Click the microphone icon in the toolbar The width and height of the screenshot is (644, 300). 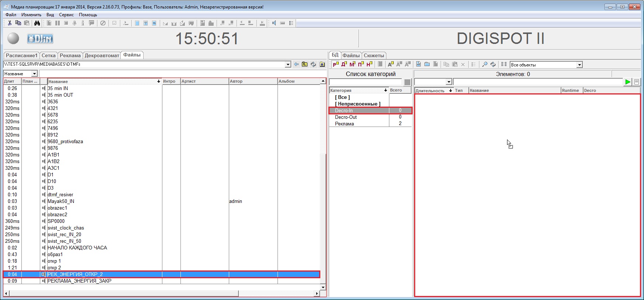pos(75,23)
